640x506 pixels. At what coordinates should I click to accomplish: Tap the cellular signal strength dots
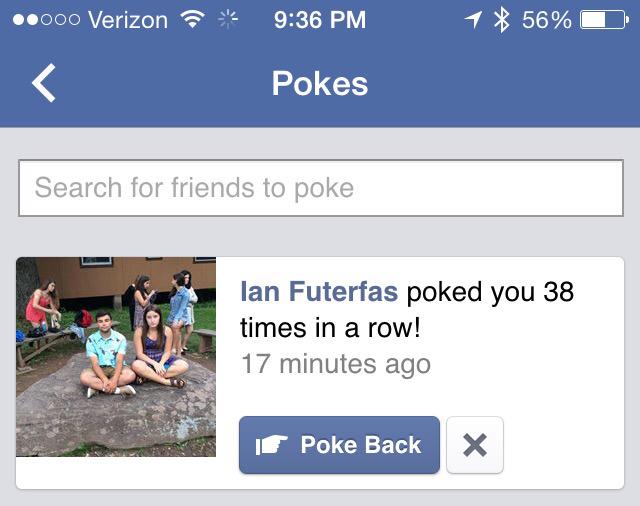46,20
